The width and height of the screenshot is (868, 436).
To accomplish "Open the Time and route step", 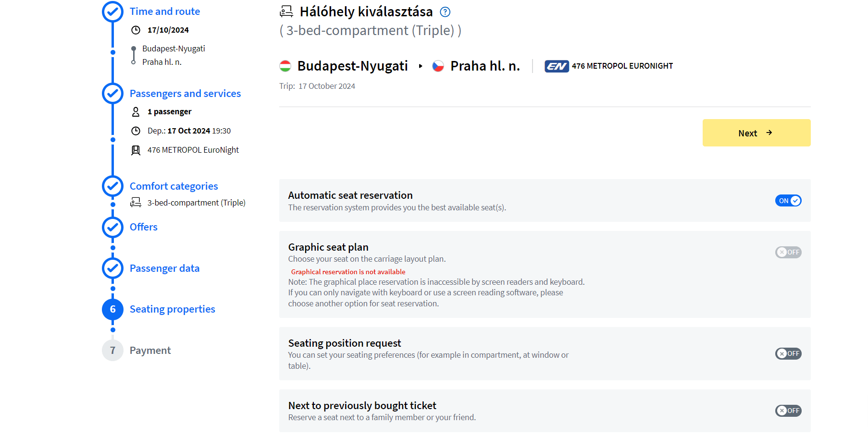I will (x=165, y=12).
